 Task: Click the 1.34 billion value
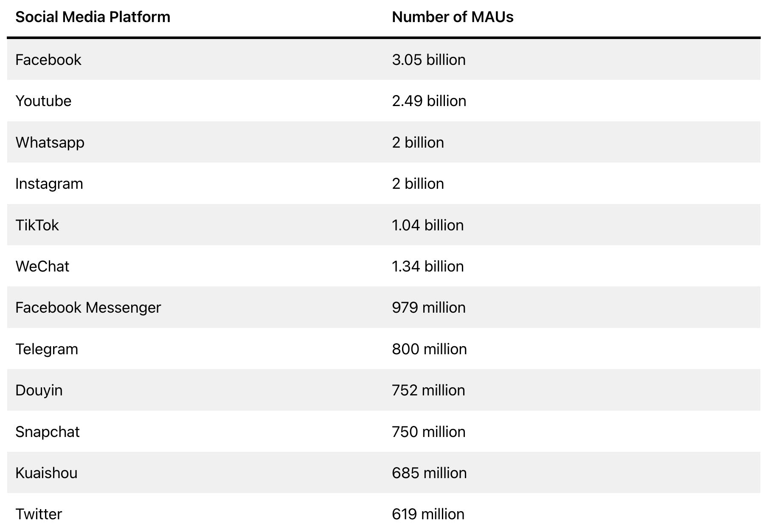tap(427, 266)
